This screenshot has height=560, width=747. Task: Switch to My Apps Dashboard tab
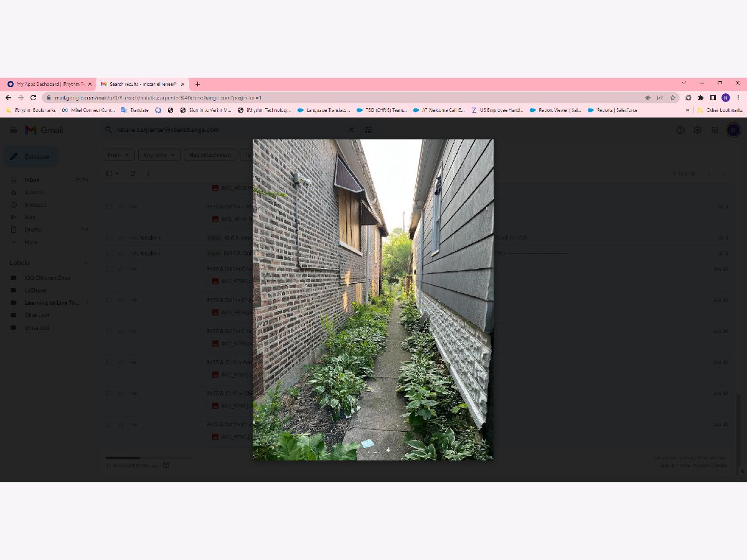(x=49, y=84)
